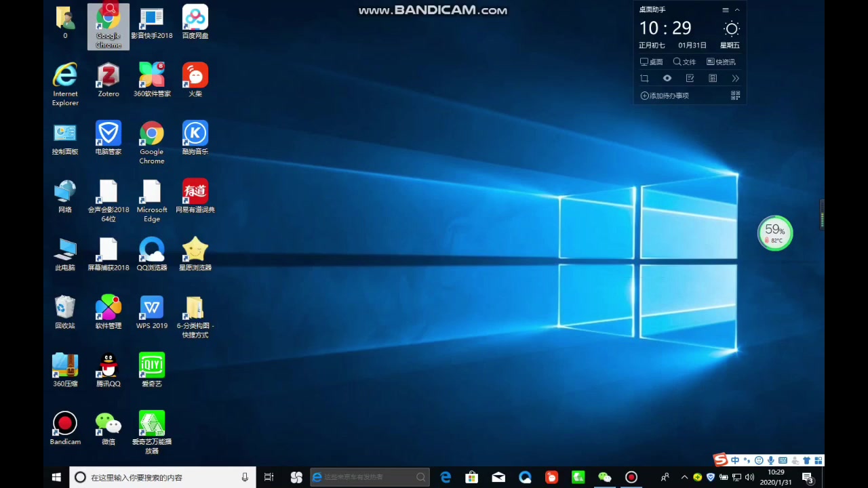Open the screenshot crop tool in 桌面助手

(644, 78)
